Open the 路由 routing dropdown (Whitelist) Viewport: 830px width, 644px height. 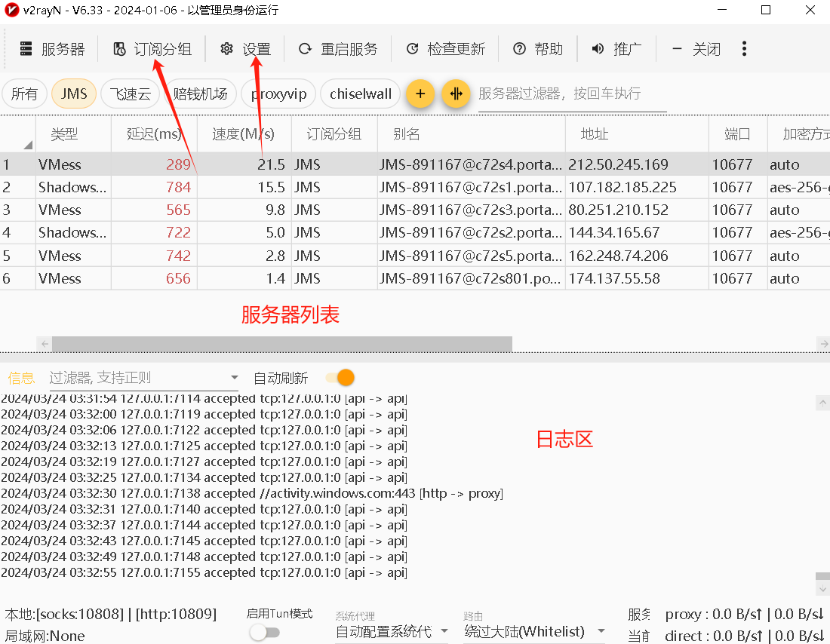click(x=535, y=631)
